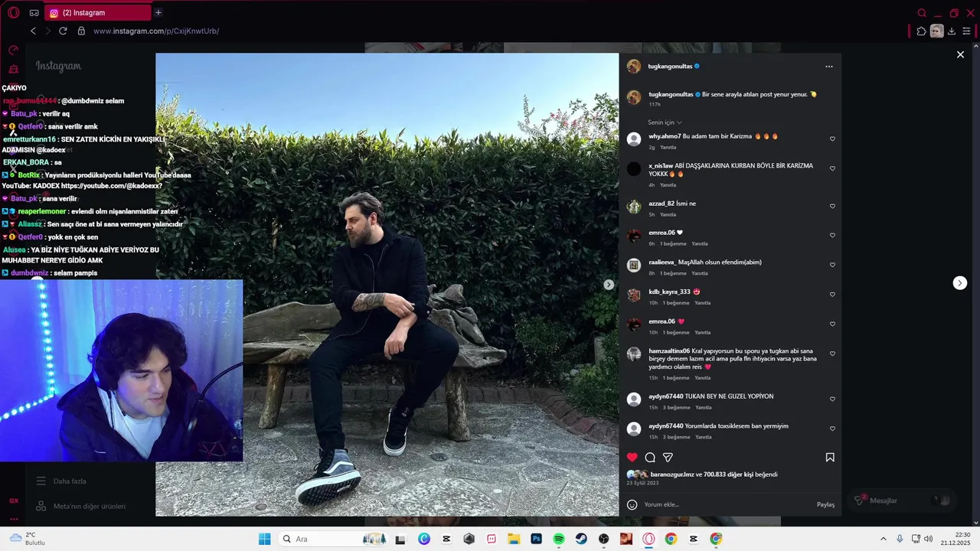Open Spotify from the taskbar
The height and width of the screenshot is (551, 980).
559,539
